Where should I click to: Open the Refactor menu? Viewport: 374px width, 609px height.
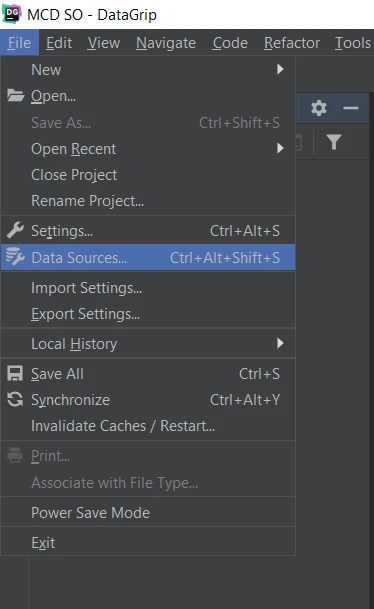292,43
